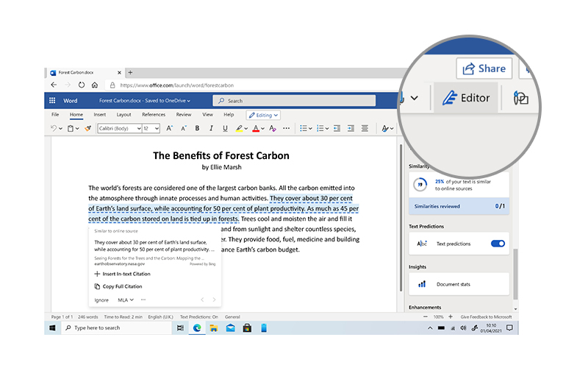The image size is (588, 368).
Task: Click the Clear Formatting icon
Action: [x=273, y=128]
